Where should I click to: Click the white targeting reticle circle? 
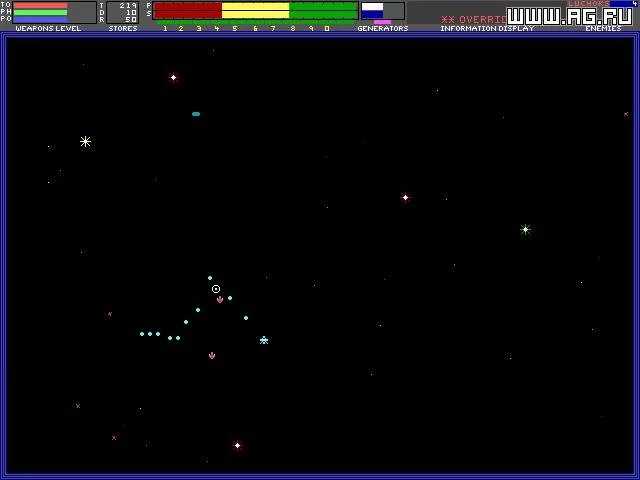216,289
